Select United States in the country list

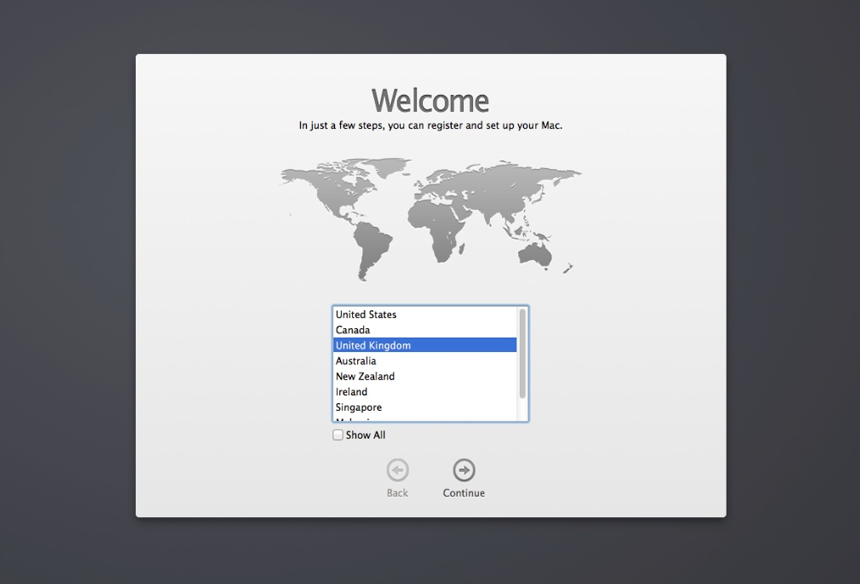[x=425, y=314]
